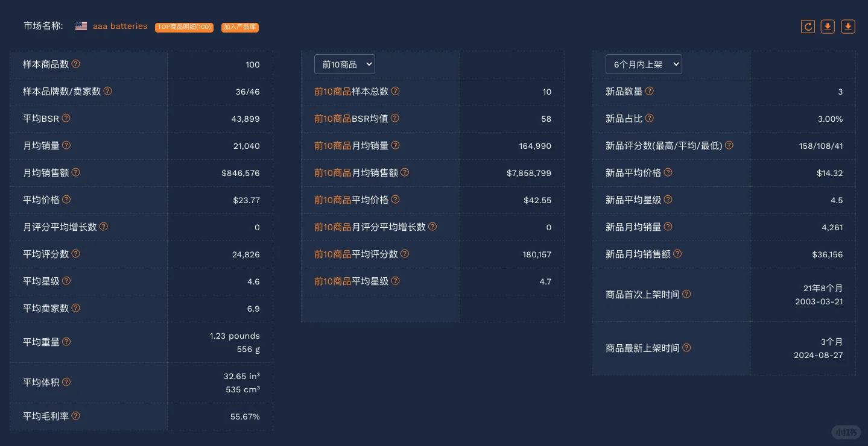Show help tooltip for 平均毛利率
The image size is (868, 446).
(76, 416)
